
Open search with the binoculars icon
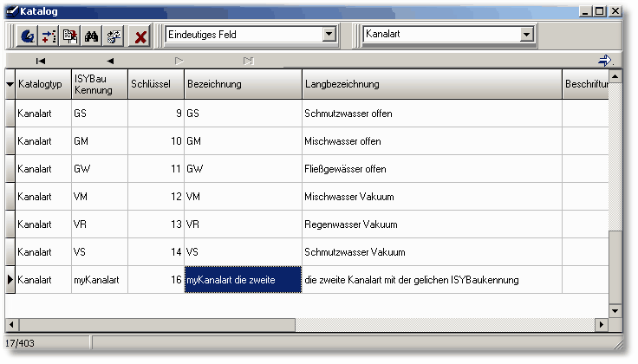click(x=92, y=36)
